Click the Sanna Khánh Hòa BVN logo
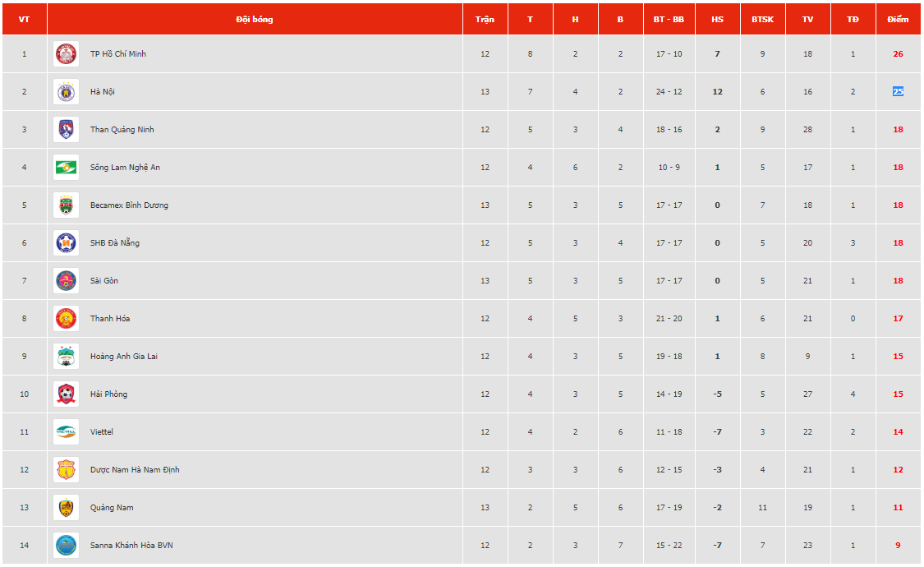 click(66, 546)
